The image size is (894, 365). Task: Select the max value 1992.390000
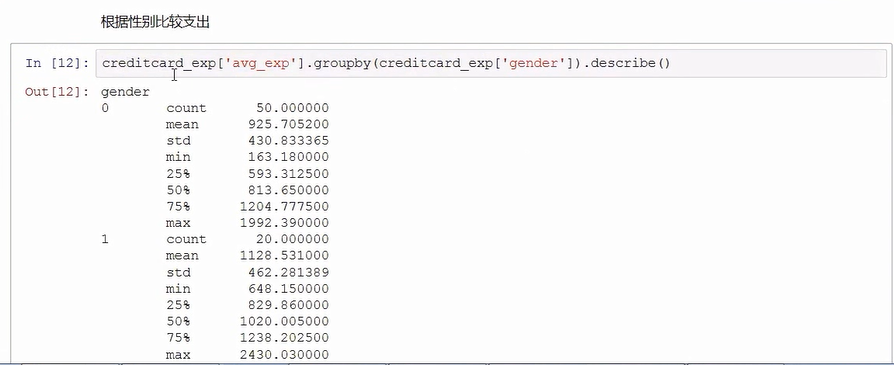286,223
